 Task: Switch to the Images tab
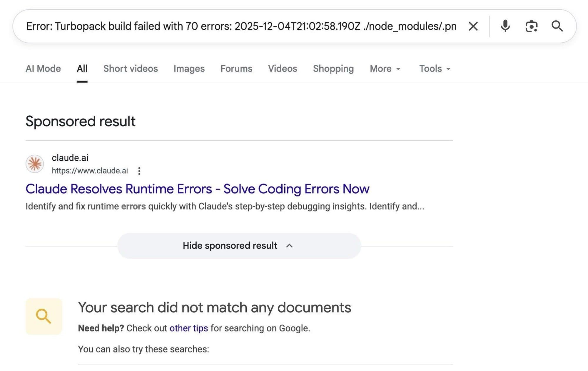[x=189, y=69]
